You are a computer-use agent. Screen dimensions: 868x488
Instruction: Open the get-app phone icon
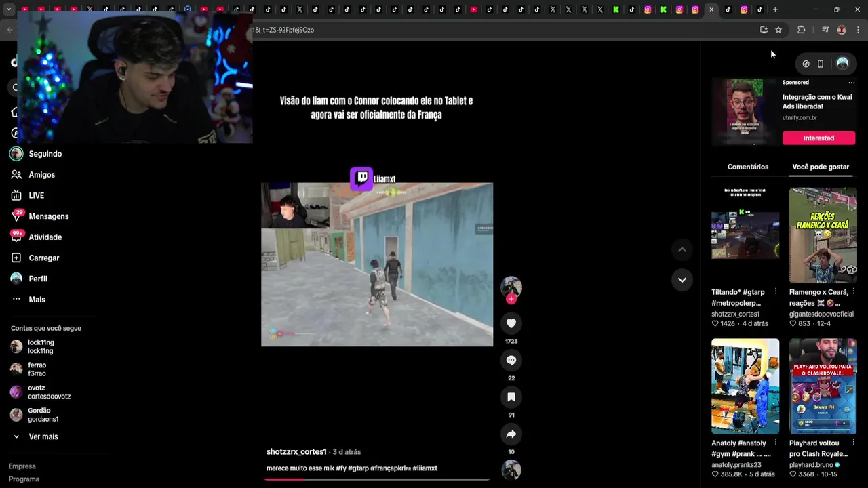[x=821, y=64]
